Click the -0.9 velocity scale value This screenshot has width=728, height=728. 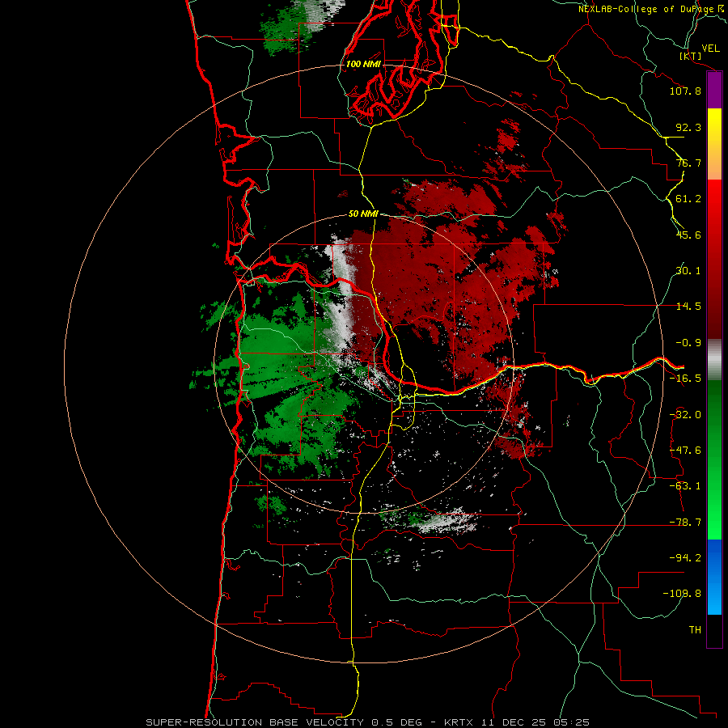(x=688, y=343)
